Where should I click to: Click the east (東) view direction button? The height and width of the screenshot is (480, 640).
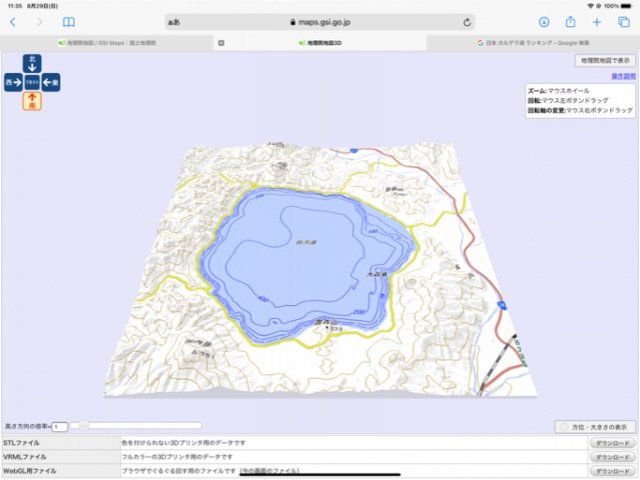51,82
